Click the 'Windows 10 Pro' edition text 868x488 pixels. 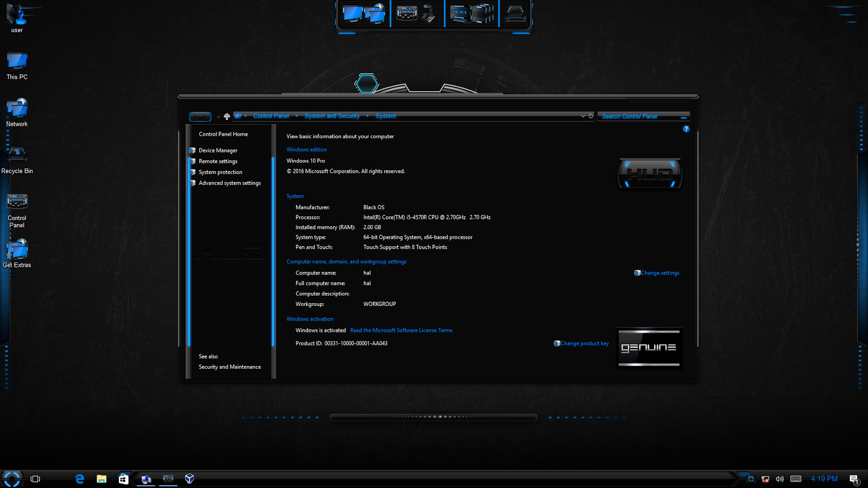pos(306,161)
